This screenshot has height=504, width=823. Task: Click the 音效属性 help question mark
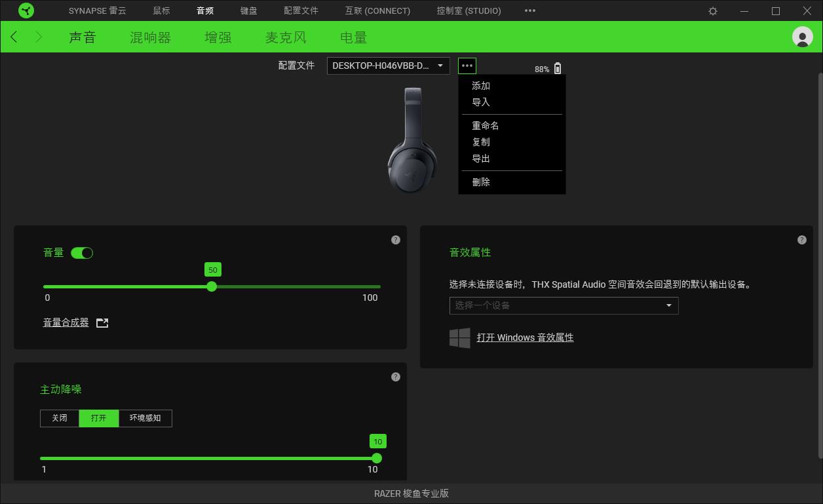[801, 240]
